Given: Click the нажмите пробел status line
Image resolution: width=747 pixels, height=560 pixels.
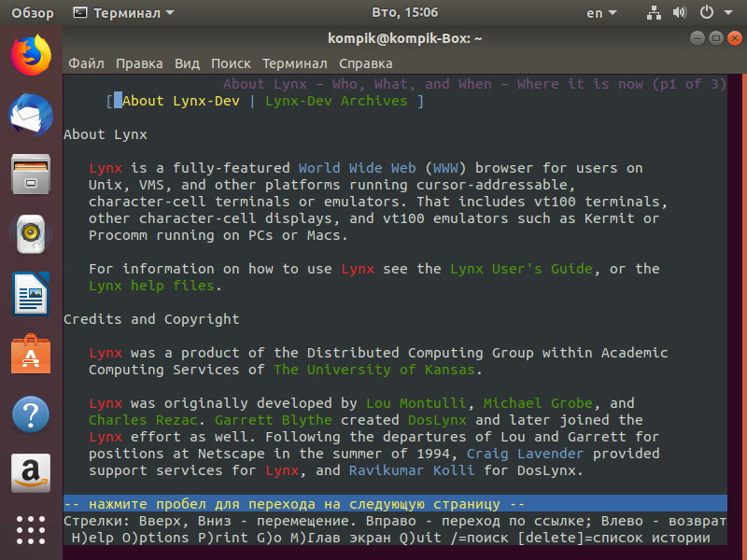Looking at the screenshot, I should (x=395, y=504).
